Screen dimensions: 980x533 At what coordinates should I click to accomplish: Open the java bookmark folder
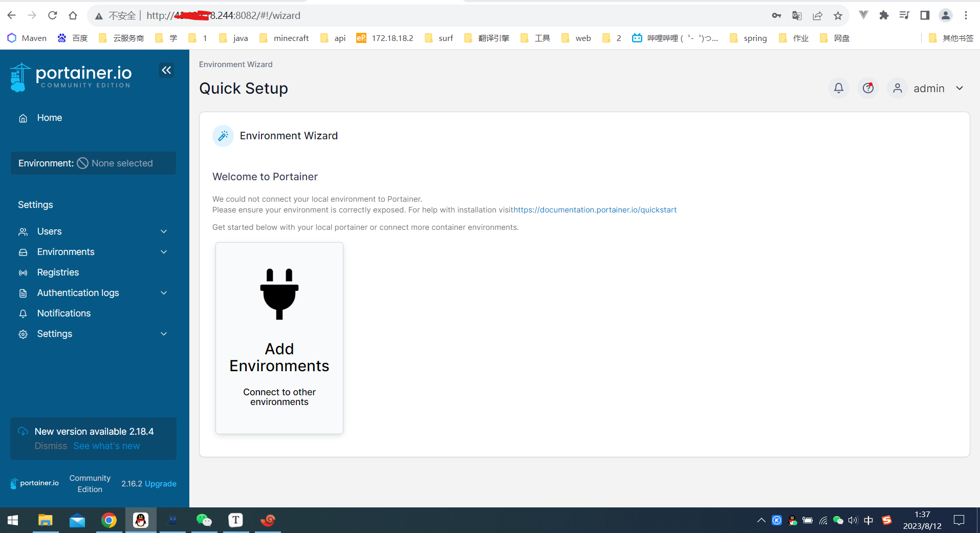pos(233,38)
